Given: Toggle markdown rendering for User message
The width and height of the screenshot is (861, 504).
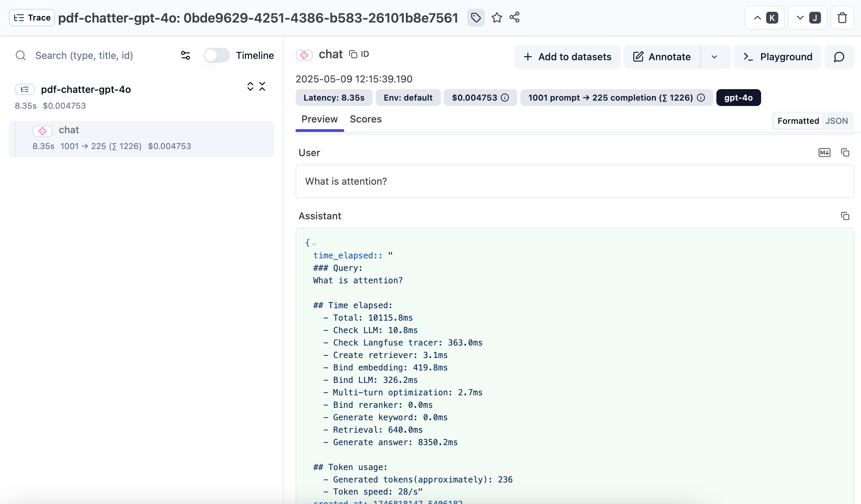Looking at the screenshot, I should coord(824,153).
